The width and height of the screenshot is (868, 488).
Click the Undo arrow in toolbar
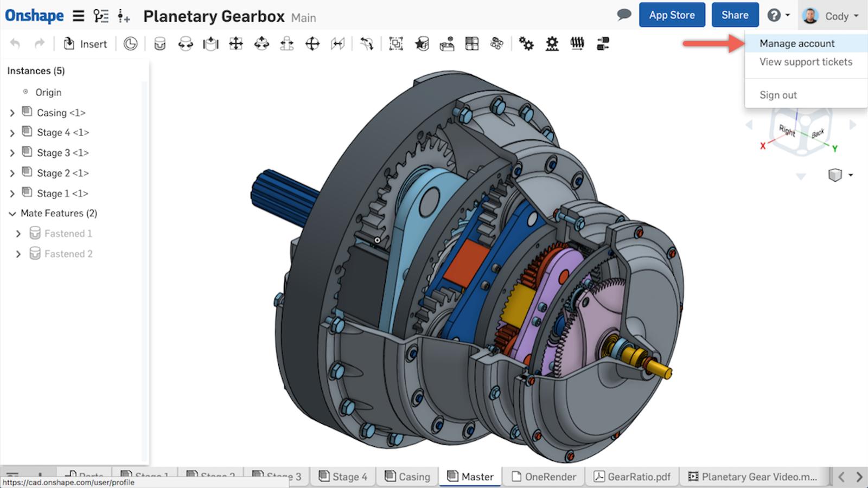pyautogui.click(x=15, y=44)
